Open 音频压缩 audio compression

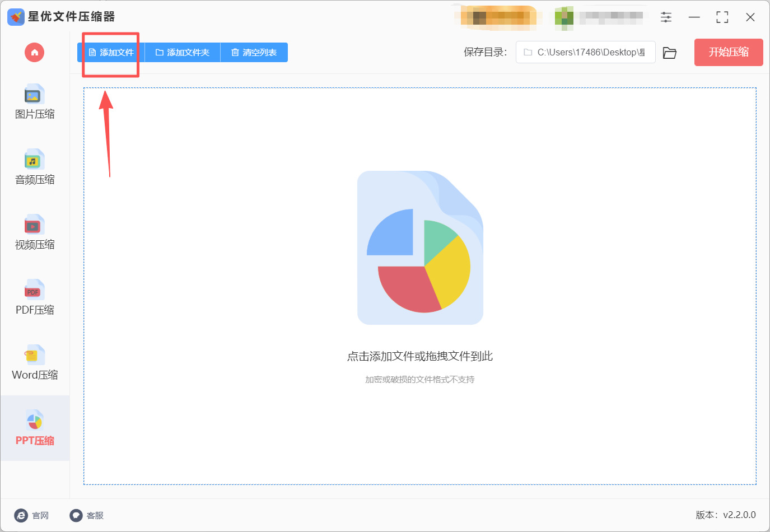[35, 167]
